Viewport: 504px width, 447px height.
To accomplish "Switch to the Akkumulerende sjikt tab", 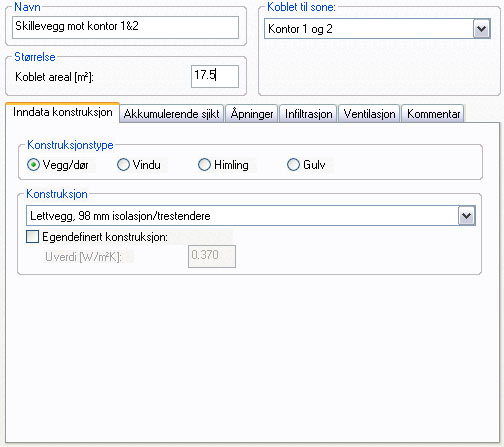I will pyautogui.click(x=171, y=114).
